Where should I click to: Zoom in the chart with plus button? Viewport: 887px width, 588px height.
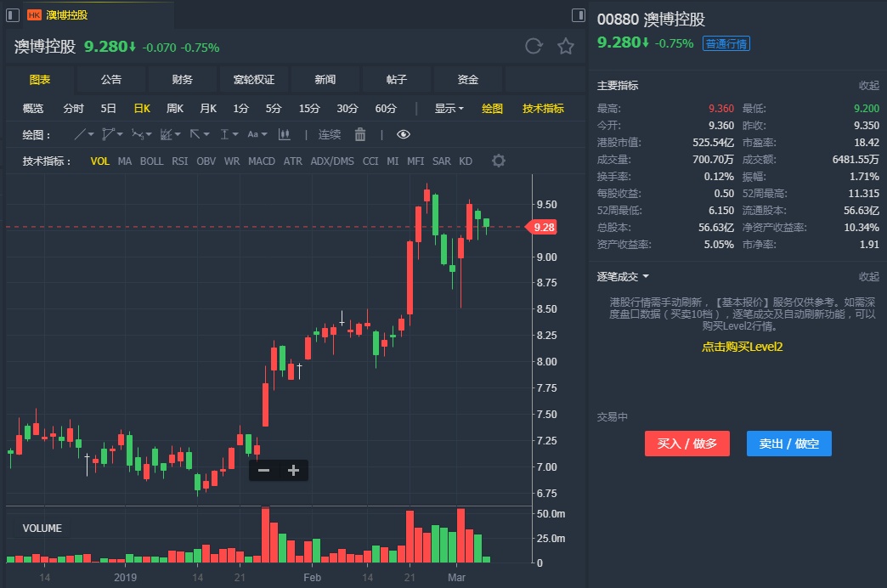tap(294, 471)
